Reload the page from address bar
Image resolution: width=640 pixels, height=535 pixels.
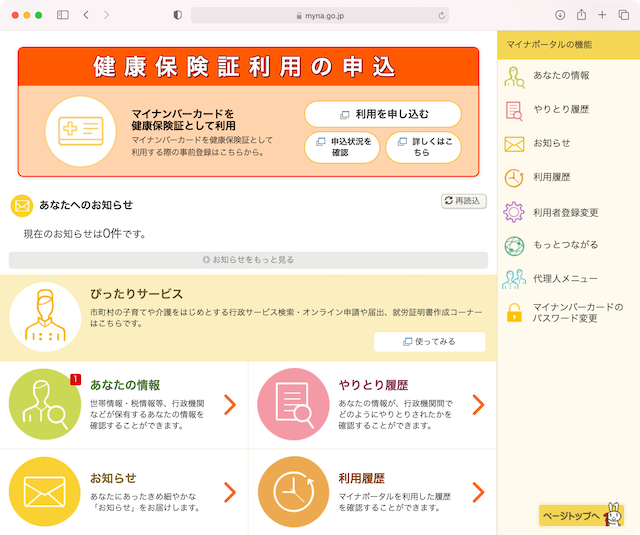(x=441, y=16)
